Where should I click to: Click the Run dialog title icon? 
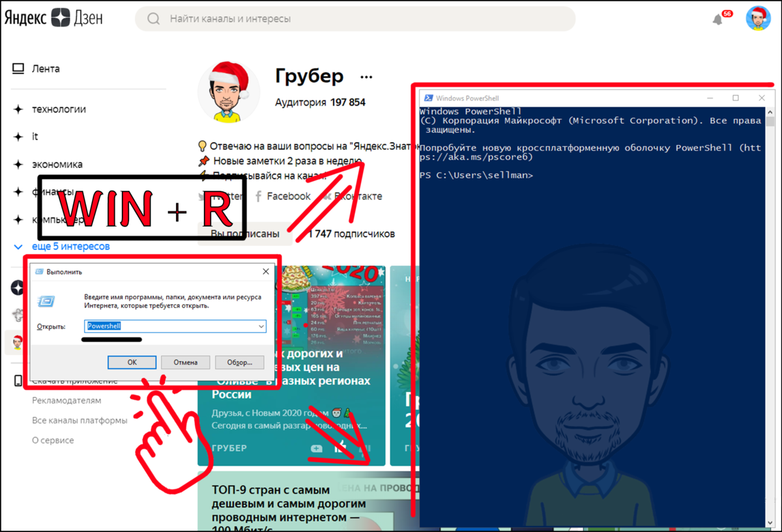(40, 272)
